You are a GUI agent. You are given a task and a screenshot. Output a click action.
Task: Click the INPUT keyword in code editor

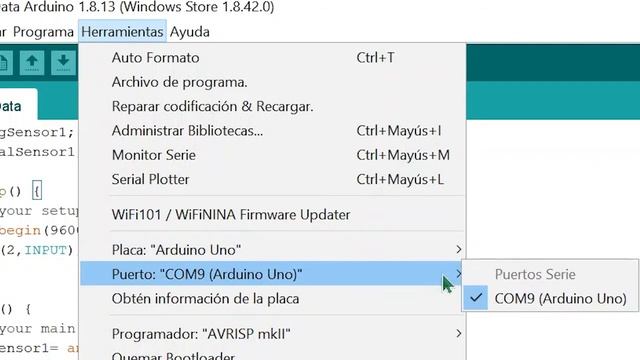[45, 250]
